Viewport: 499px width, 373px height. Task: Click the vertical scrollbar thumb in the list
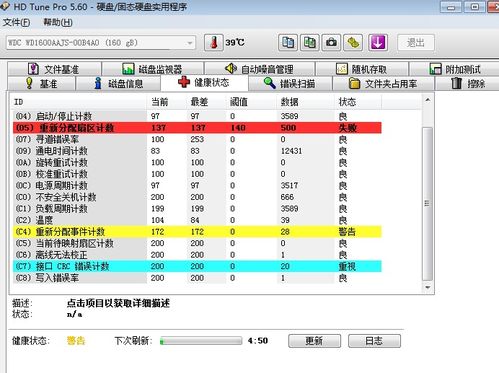click(428, 203)
